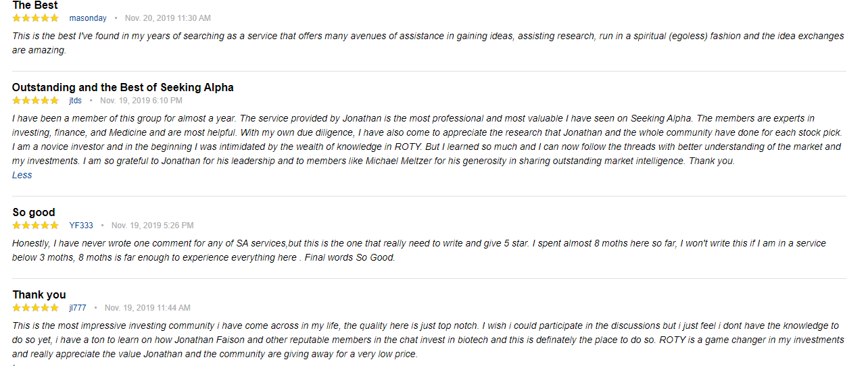The image size is (868, 366).
Task: Click the Nov. 19, 2019 5:26 PM timestamp
Action: tap(153, 226)
